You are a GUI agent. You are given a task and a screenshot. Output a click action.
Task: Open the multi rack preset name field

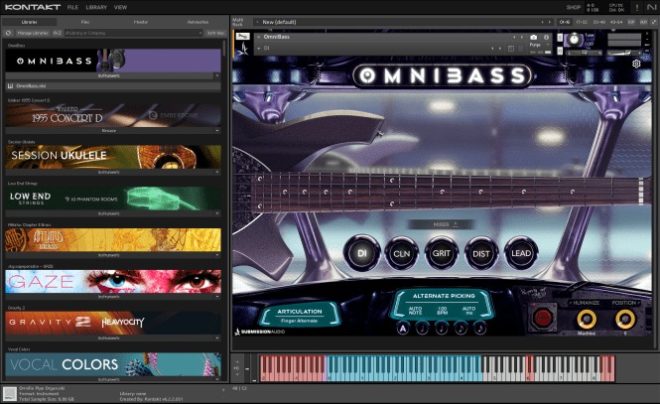pyautogui.click(x=398, y=22)
